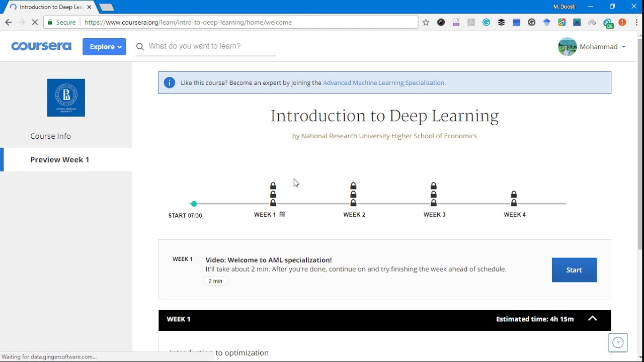The image size is (644, 362).
Task: Start the Welcome to AML video
Action: 574,270
